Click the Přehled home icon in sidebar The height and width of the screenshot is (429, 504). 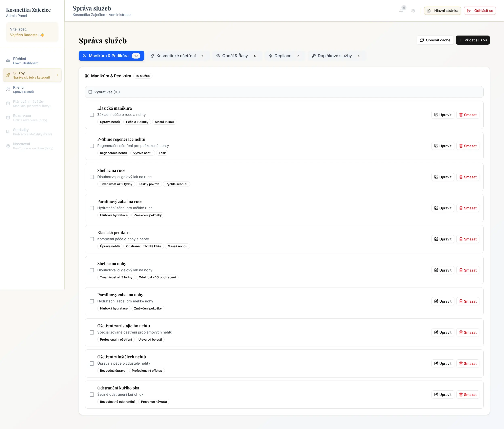(x=8, y=61)
